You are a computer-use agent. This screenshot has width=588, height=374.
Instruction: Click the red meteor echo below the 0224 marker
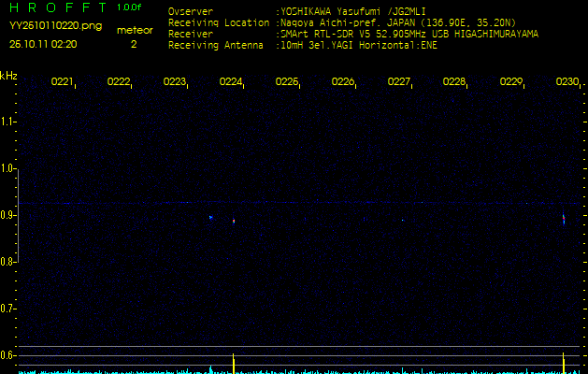tap(234, 222)
